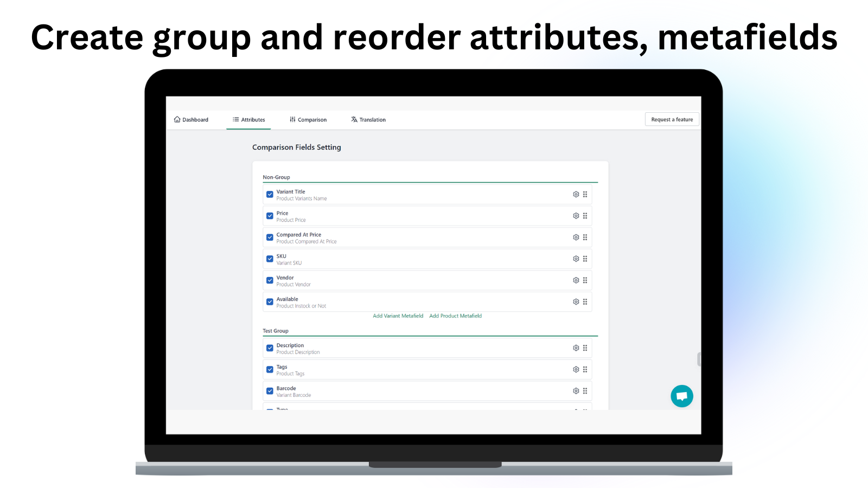The height and width of the screenshot is (488, 868).
Task: Click the Request a feature button
Action: tap(672, 119)
